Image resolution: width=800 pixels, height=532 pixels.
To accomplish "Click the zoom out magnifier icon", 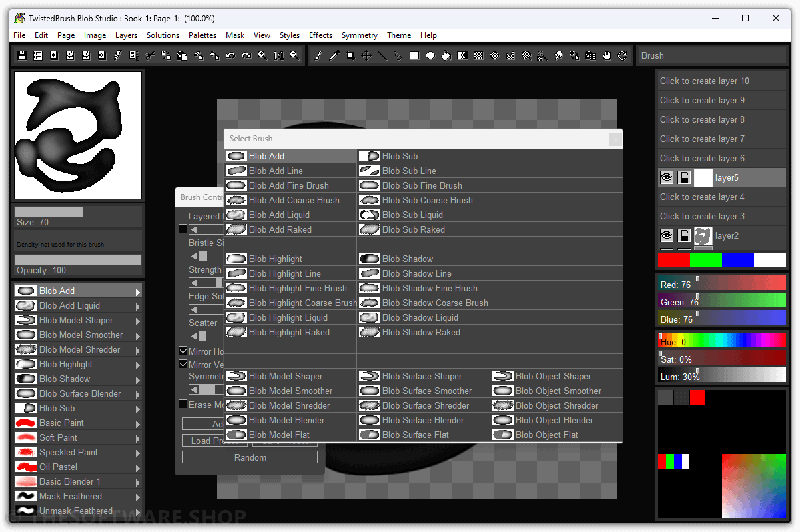I will tap(294, 55).
